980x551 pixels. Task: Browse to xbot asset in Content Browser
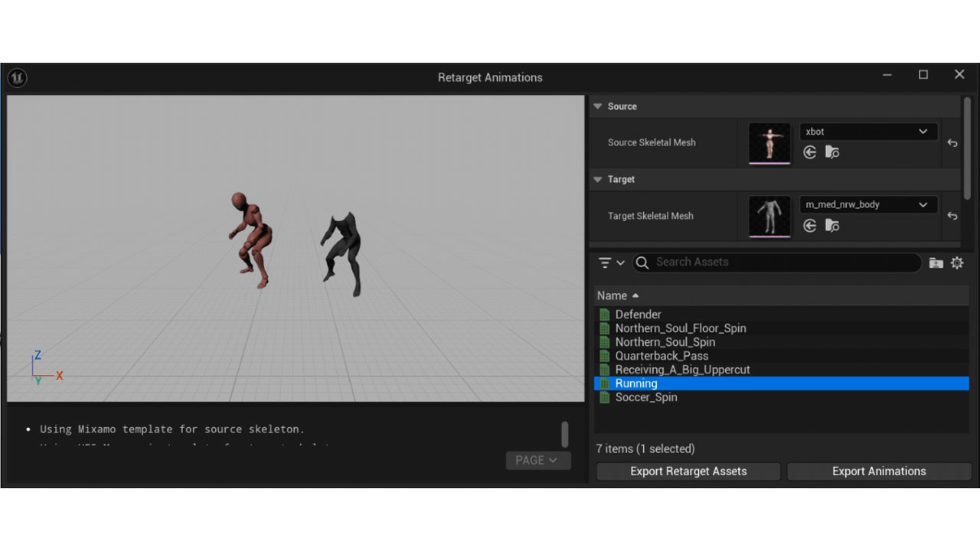[x=832, y=152]
